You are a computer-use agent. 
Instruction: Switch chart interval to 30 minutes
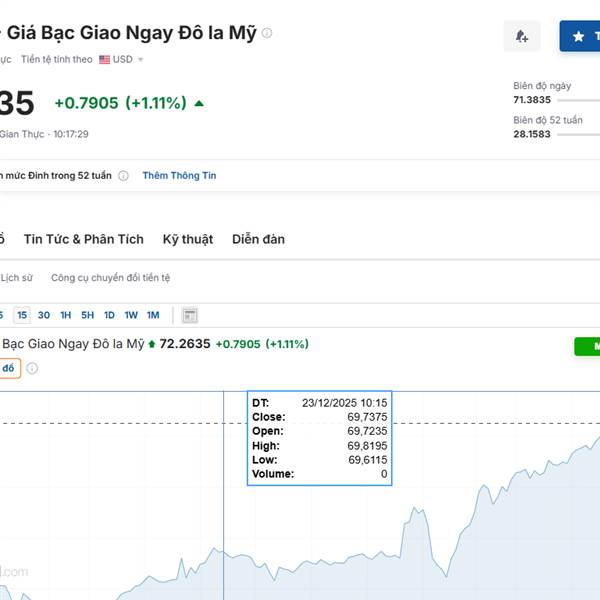pyautogui.click(x=44, y=315)
